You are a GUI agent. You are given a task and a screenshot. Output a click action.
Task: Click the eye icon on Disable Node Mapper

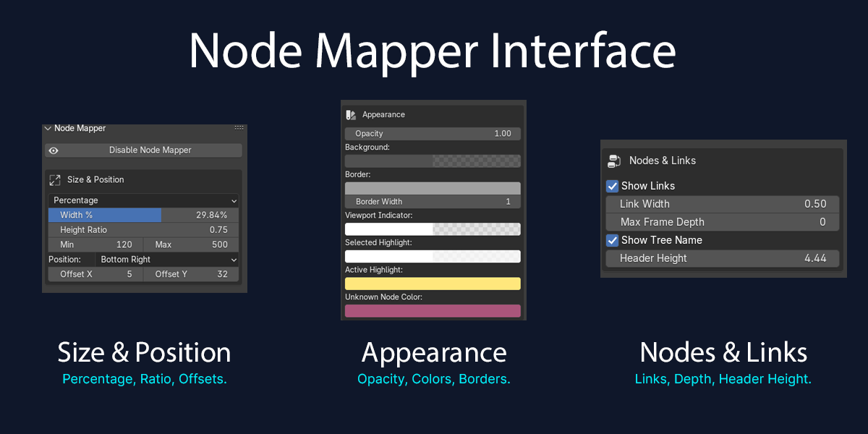click(54, 150)
